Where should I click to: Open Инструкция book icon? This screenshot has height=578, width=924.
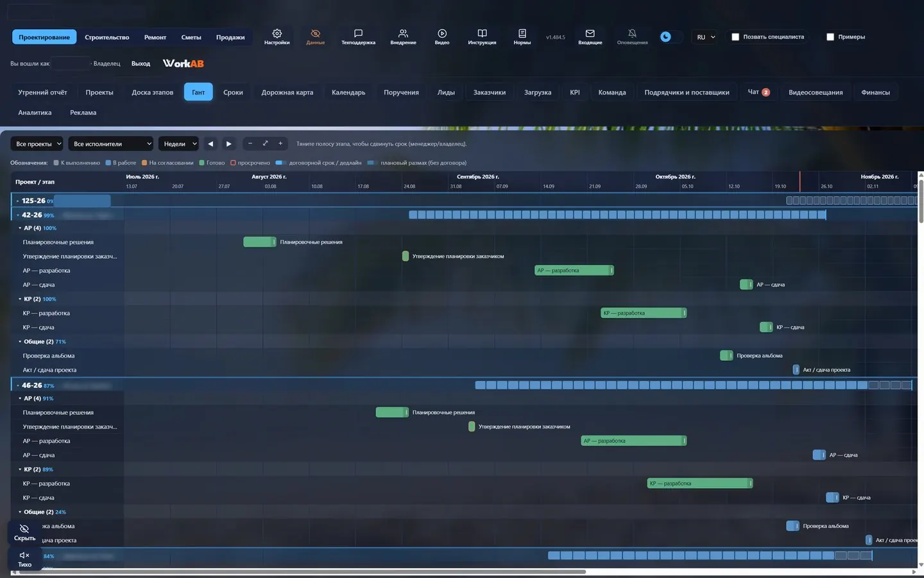[482, 33]
